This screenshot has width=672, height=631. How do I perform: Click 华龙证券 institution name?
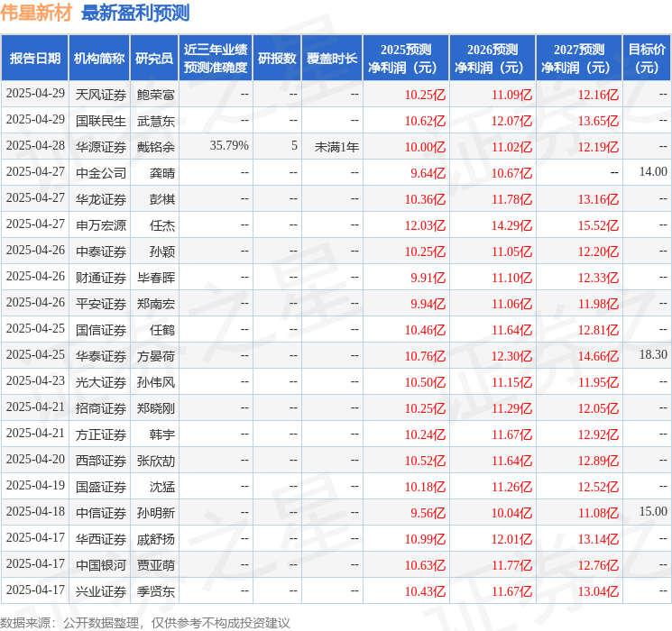pos(101,199)
